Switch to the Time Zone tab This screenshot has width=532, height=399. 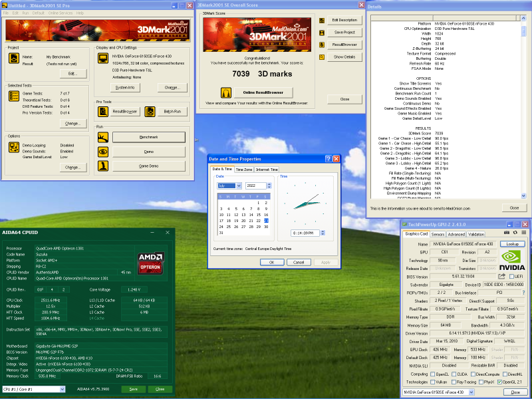[244, 170]
